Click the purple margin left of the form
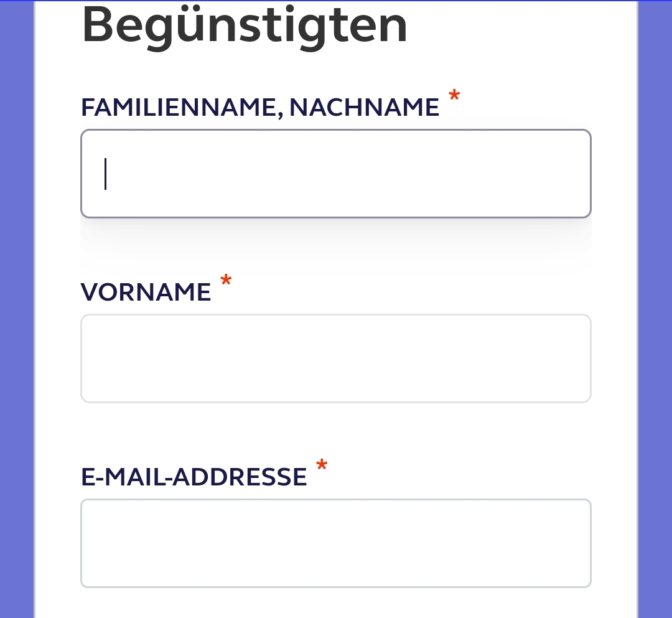Viewport: 672px width, 618px height. [x=17, y=311]
